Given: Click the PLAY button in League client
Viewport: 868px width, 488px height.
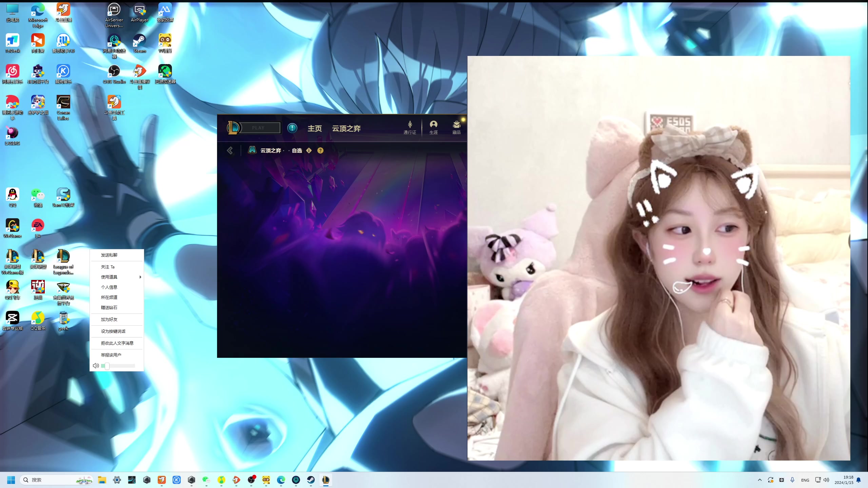Looking at the screenshot, I should pyautogui.click(x=258, y=128).
